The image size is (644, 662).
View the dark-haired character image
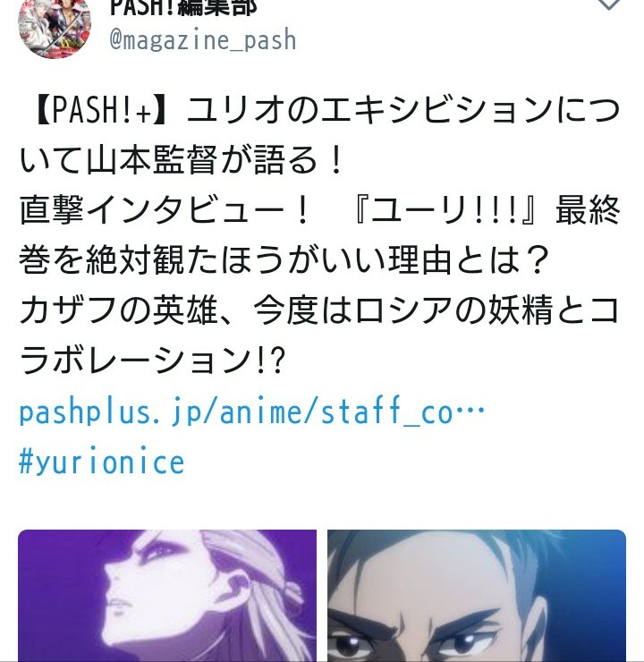477,596
